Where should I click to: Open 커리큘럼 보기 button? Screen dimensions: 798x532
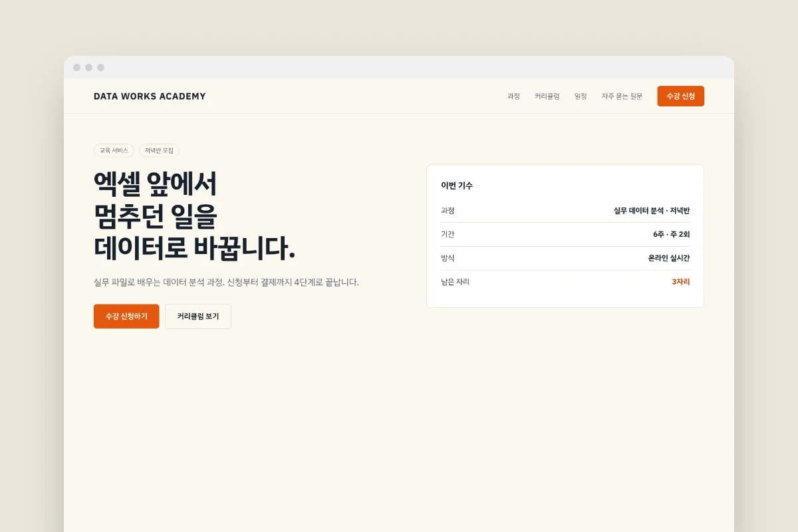tap(198, 317)
